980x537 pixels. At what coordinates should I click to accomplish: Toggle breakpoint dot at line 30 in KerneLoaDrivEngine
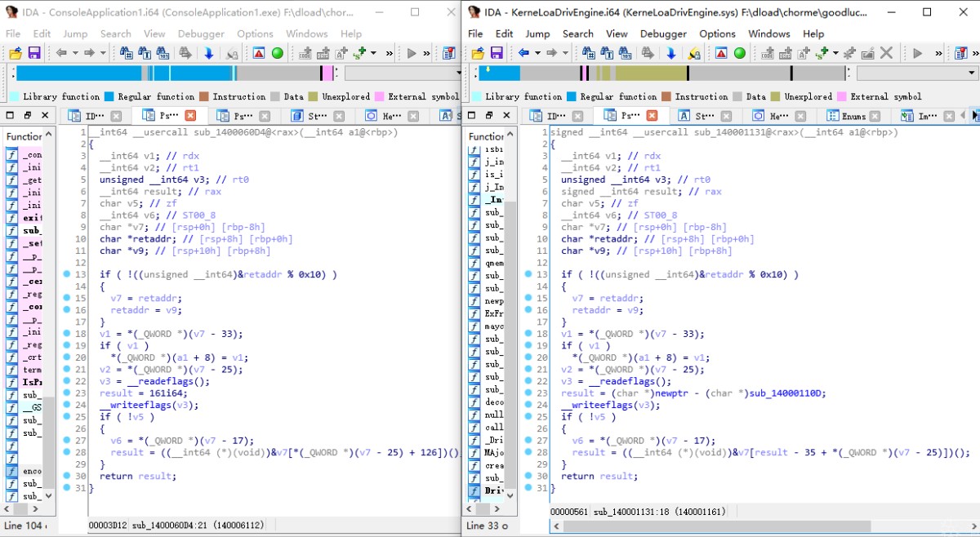[528, 475]
